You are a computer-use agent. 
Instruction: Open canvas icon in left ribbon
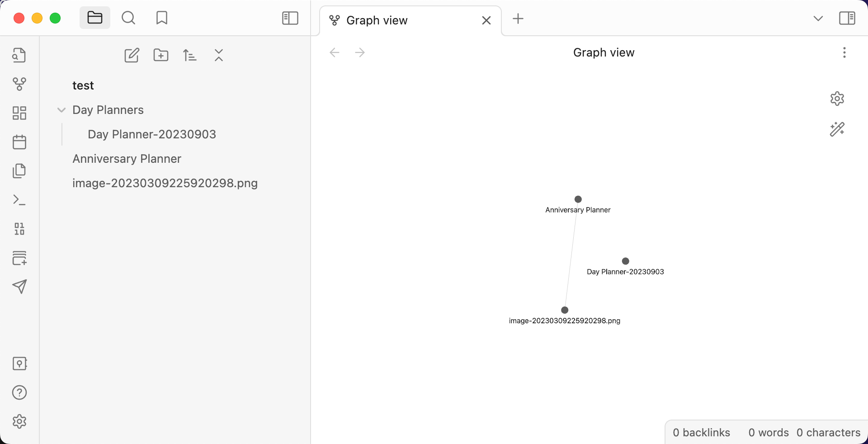(19, 113)
